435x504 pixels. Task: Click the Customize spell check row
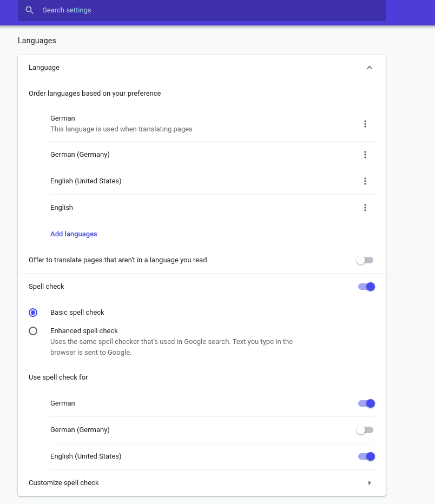coord(162,483)
